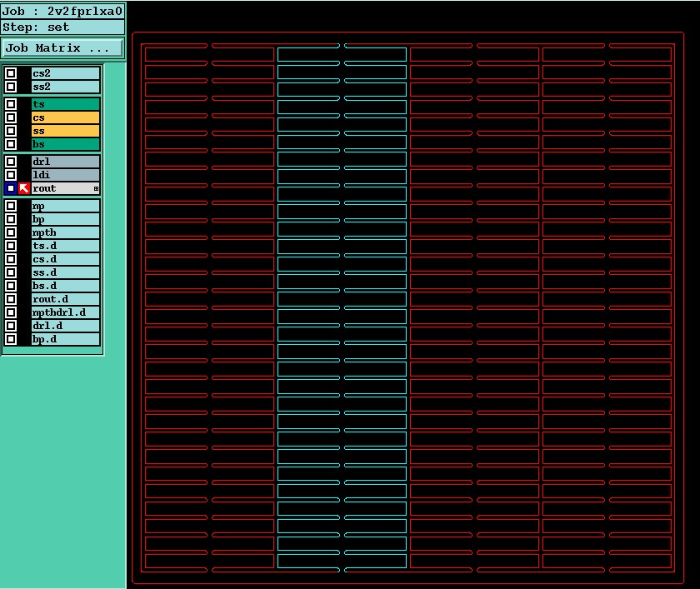Show the drl layer with its checkbox
700x589 pixels.
(x=11, y=162)
